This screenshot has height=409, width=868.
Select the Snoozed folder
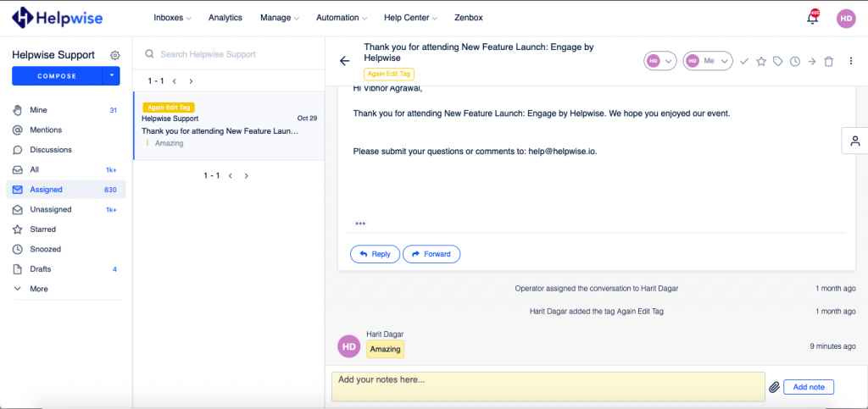[66, 249]
